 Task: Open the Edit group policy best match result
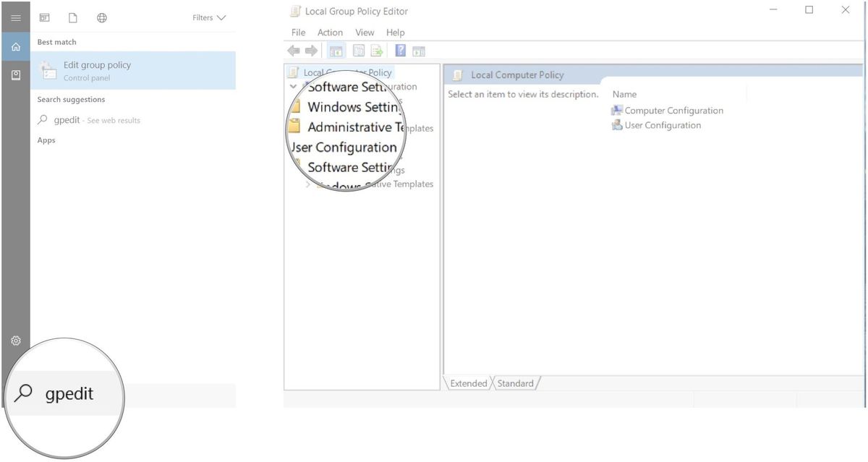click(133, 70)
